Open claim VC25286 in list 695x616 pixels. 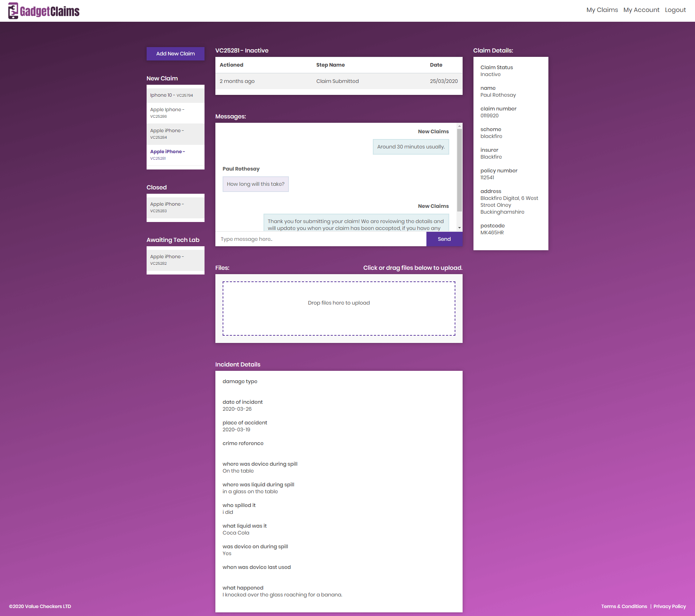(x=167, y=113)
